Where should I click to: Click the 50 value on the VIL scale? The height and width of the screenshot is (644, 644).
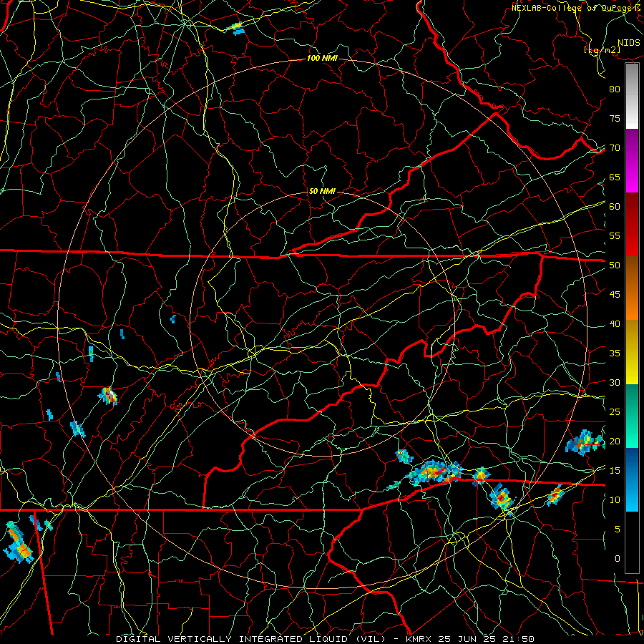click(x=615, y=265)
